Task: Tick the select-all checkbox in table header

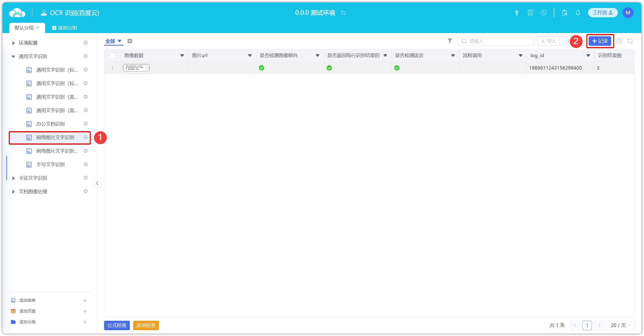Action: click(x=112, y=55)
